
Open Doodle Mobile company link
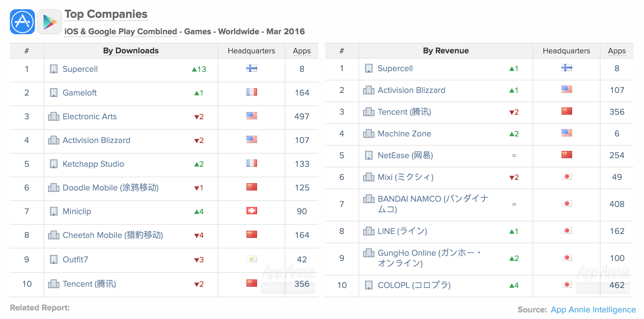tap(111, 188)
